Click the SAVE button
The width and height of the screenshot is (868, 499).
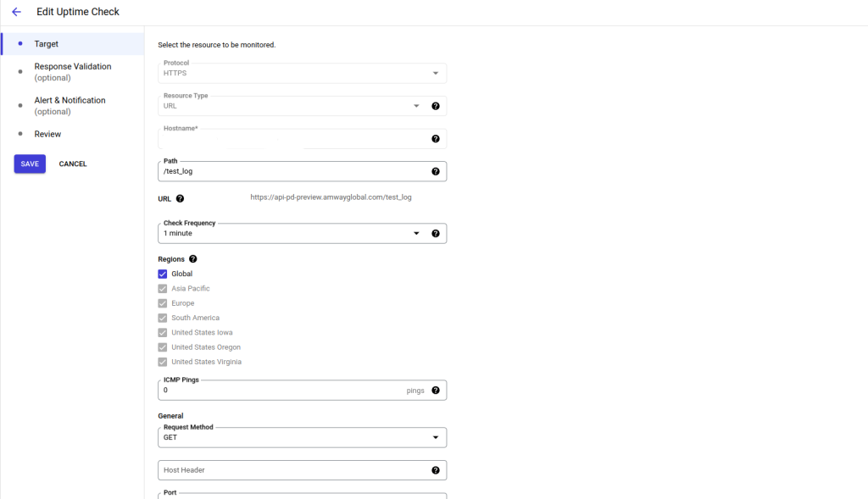pos(29,164)
